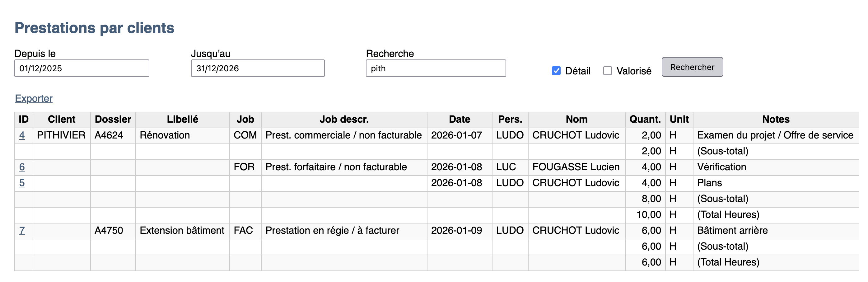
Task: Select the Recherche text field
Action: [435, 68]
